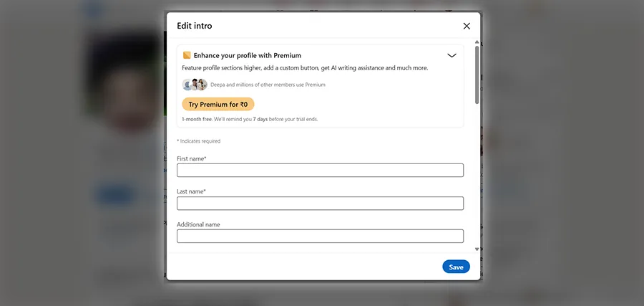Click the "Edit intro" dialog title
Image resolution: width=644 pixels, height=306 pixels.
[194, 26]
